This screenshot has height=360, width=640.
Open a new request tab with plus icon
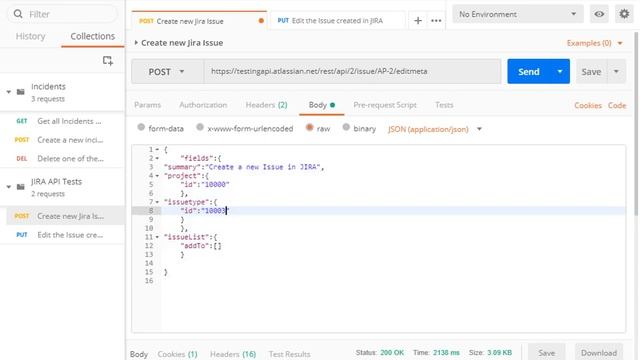[418, 20]
